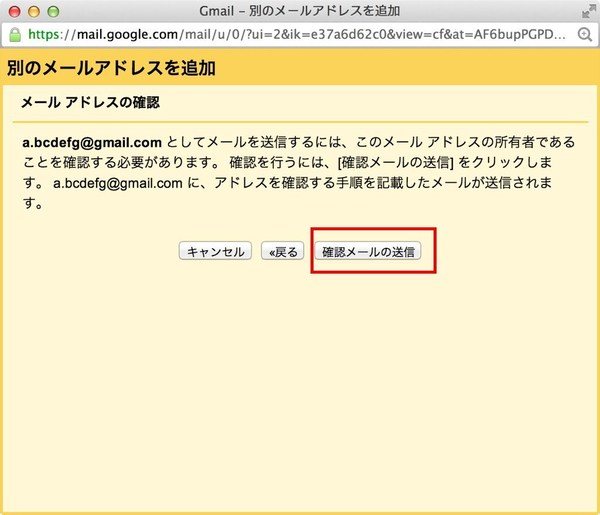Click the green lock icon in address bar

coord(13,33)
